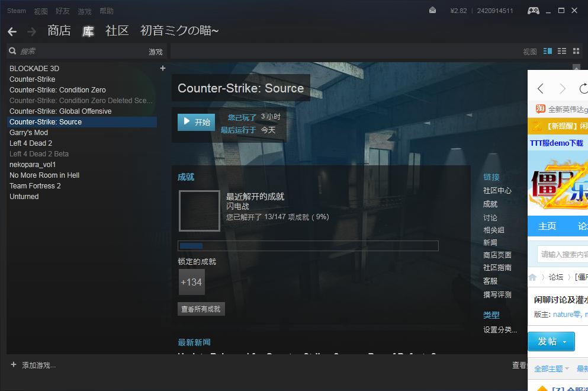Screen dimensions: 588x391
Task: Open the 新闻 link
Action: tap(490, 242)
